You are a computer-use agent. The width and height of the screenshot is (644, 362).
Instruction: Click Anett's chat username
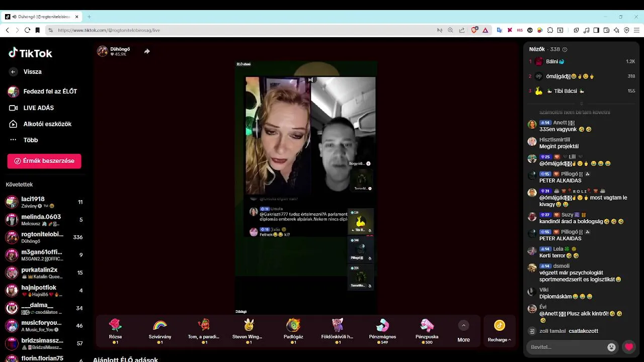coord(560,123)
